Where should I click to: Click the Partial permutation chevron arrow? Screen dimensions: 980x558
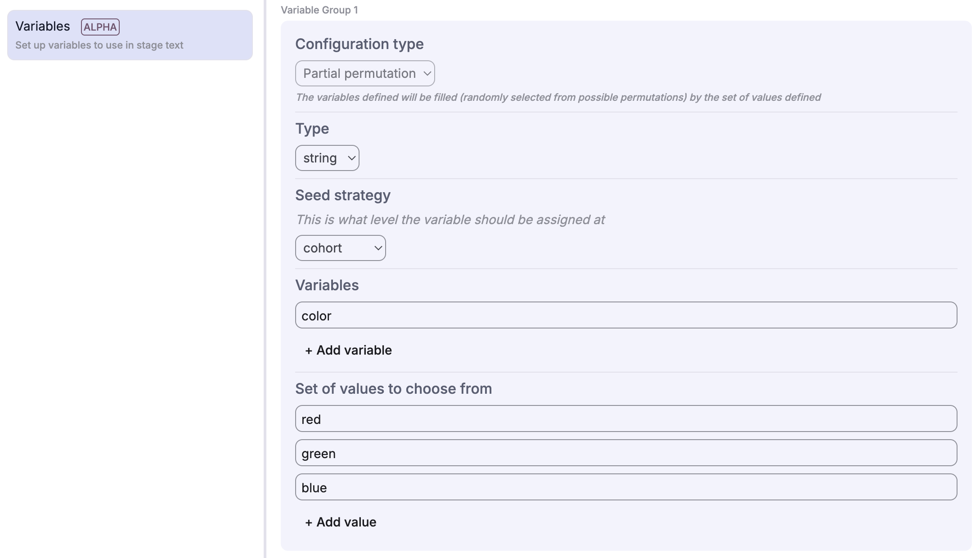click(x=427, y=73)
